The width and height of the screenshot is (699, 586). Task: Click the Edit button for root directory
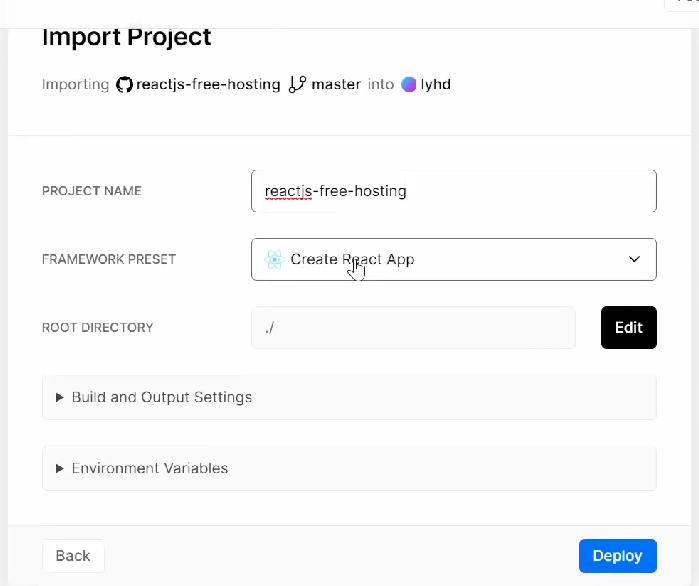pos(629,328)
